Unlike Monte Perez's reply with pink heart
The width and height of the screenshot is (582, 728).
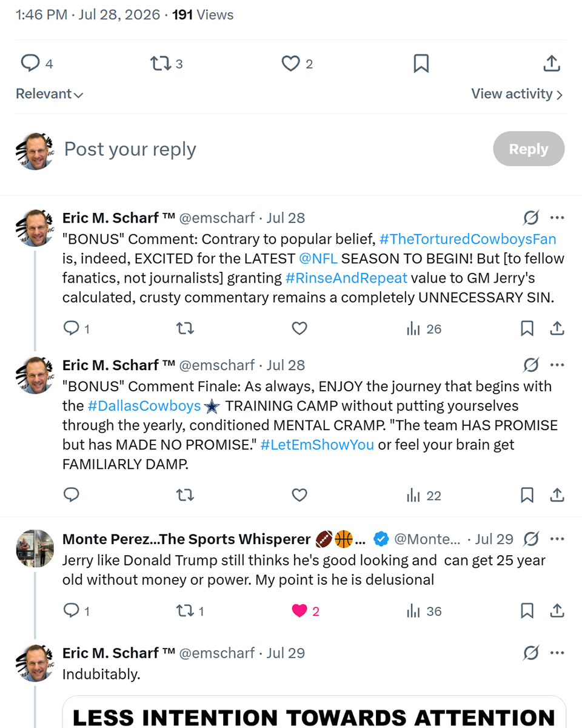pyautogui.click(x=306, y=611)
